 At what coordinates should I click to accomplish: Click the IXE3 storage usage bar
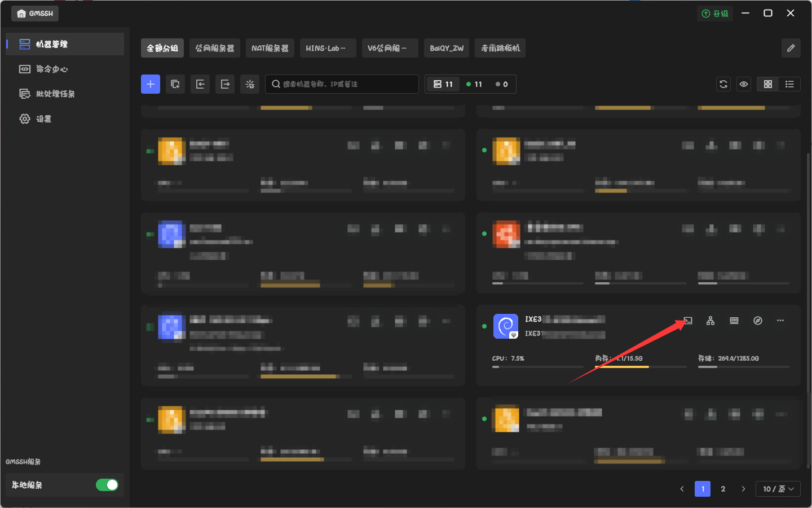point(744,367)
